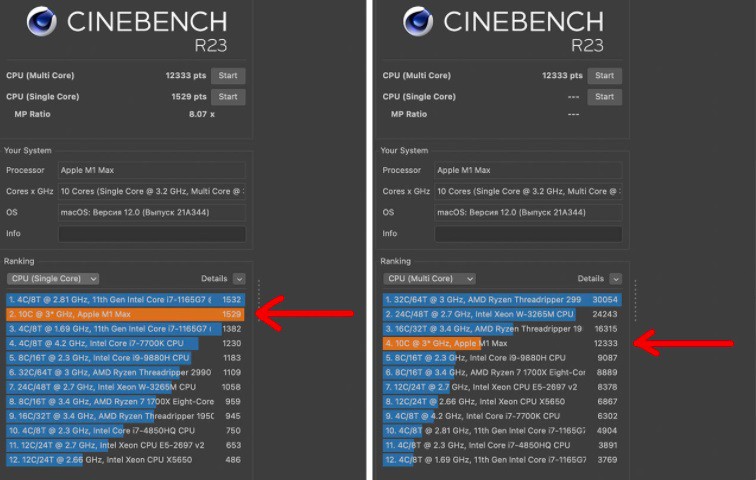The width and height of the screenshot is (756, 480).
Task: Select the orange Apple M1 Max row scoring 12333
Action: click(x=501, y=343)
